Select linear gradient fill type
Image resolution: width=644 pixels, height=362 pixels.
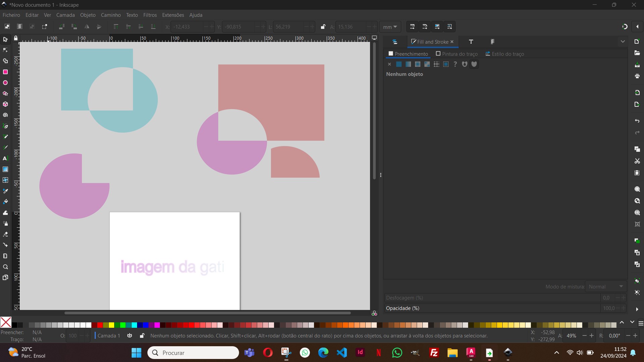coord(408,64)
